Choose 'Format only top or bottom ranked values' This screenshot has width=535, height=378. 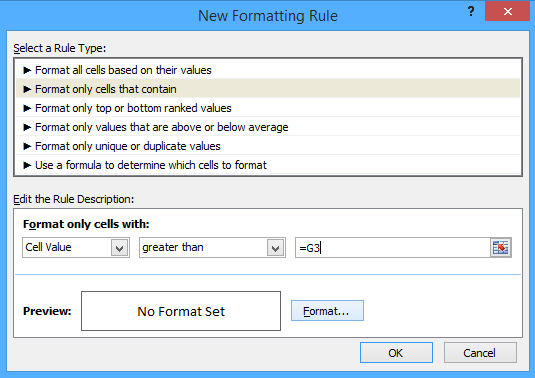click(268, 108)
